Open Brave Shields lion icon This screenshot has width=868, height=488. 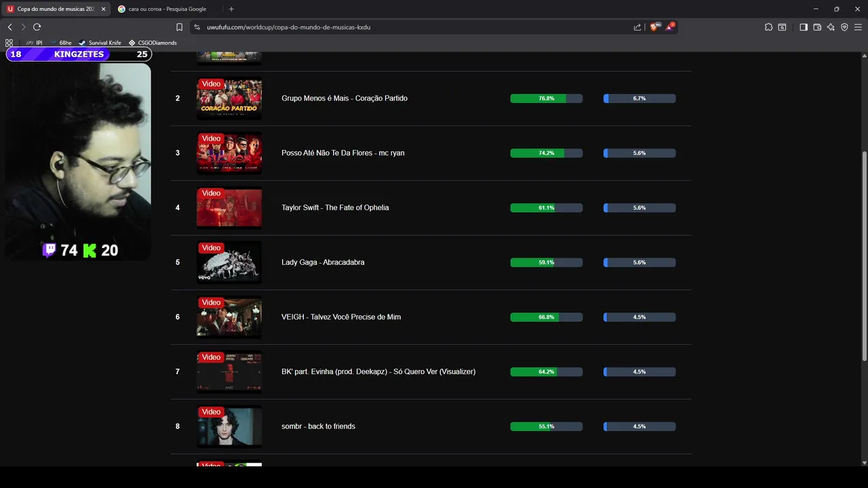[x=655, y=27]
